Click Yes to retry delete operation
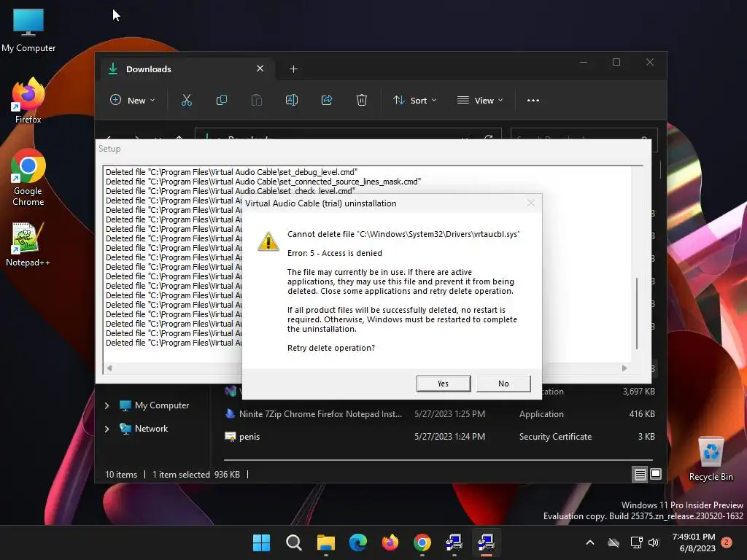The image size is (747, 560). point(443,384)
